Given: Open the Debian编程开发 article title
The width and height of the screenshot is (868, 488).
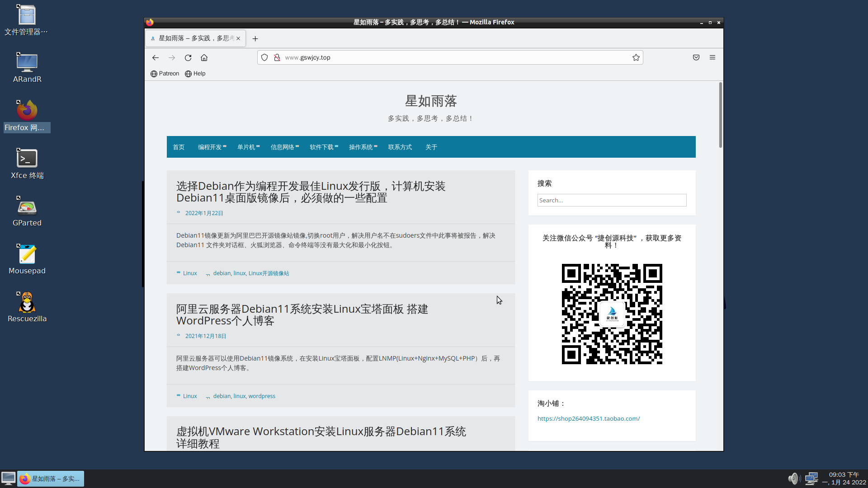Looking at the screenshot, I should coord(311,192).
